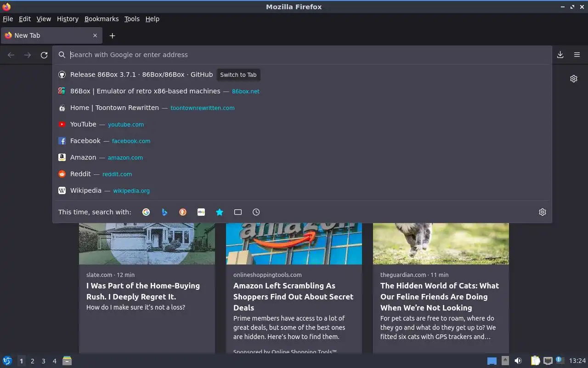Open the Wikipedia suggestion row

pyautogui.click(x=302, y=190)
